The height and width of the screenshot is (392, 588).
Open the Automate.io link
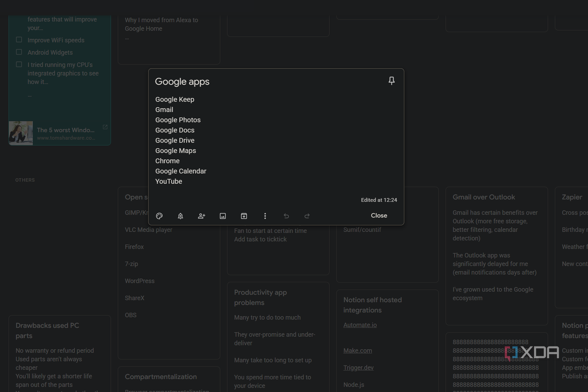(360, 325)
